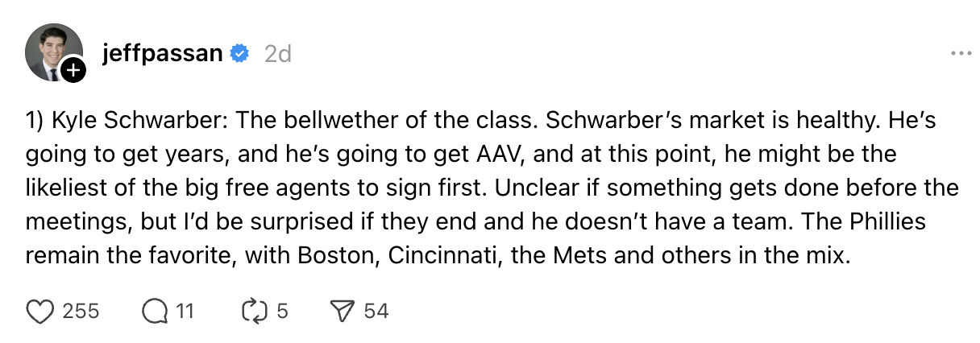Viewport: 980px width, 343px height.
Task: Click the word "Boston" in the post
Action: [x=338, y=256]
